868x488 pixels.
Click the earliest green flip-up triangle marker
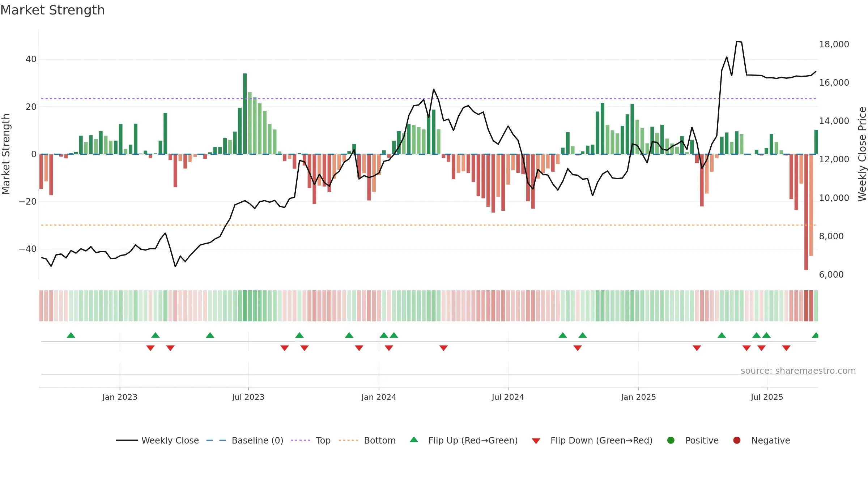tap(71, 335)
